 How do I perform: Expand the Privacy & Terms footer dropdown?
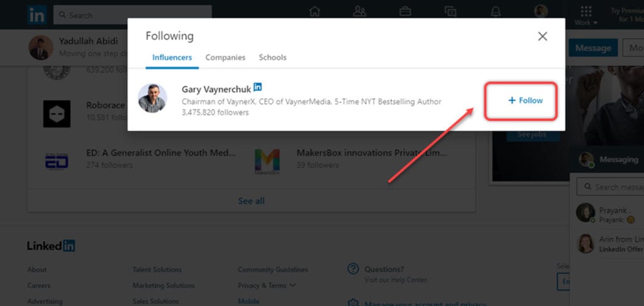tap(267, 285)
